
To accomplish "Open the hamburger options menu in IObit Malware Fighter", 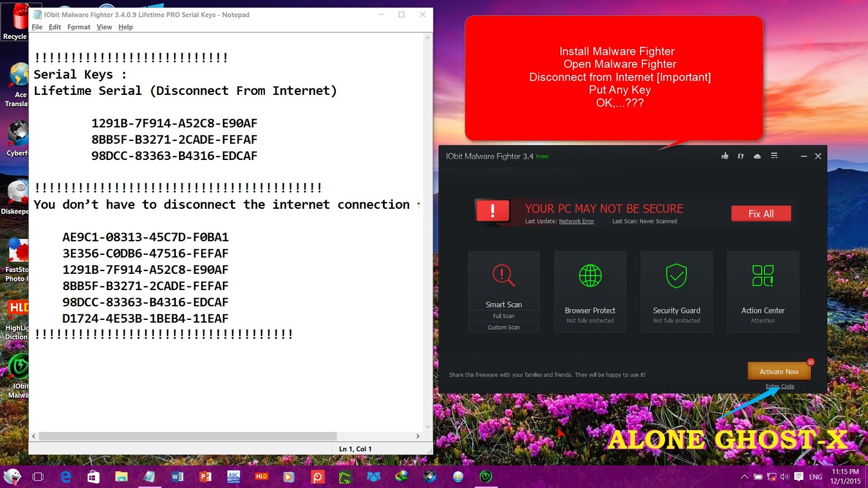I will pyautogui.click(x=774, y=156).
